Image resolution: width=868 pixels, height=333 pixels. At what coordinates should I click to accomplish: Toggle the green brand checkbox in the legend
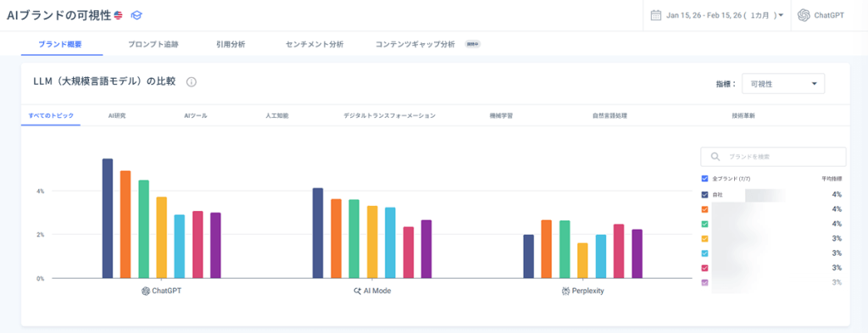click(x=704, y=224)
